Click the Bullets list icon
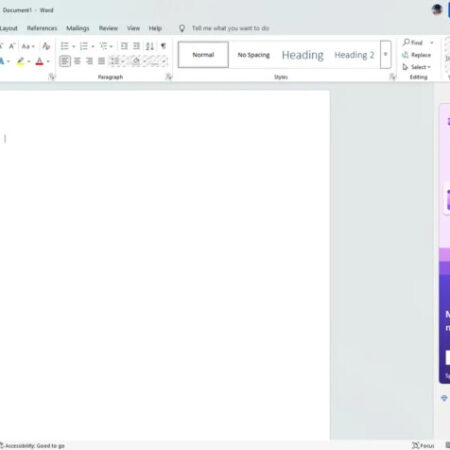 tap(65, 46)
